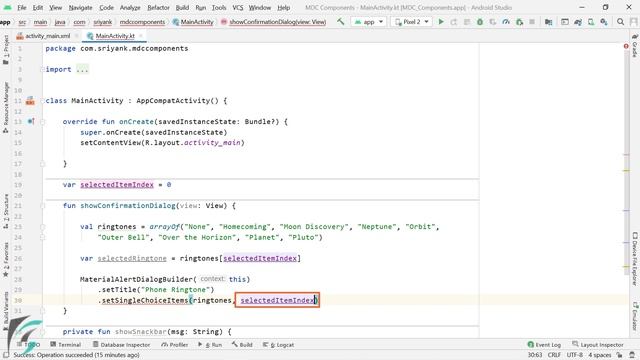Click the Apply Changes and Restart Activity icon
Viewport: 640px width, 360px height.
point(453,22)
